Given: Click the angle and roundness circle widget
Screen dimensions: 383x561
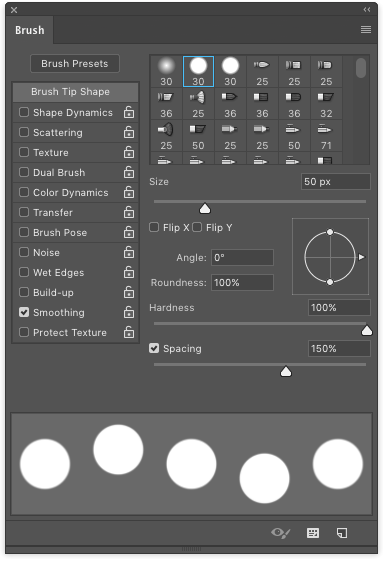Looking at the screenshot, I should click(x=330, y=257).
